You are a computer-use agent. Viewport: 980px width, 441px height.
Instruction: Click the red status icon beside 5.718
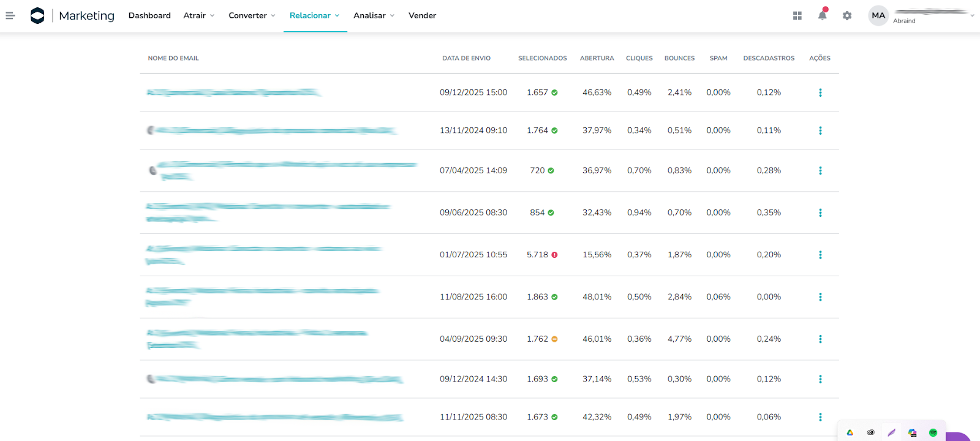coord(554,255)
